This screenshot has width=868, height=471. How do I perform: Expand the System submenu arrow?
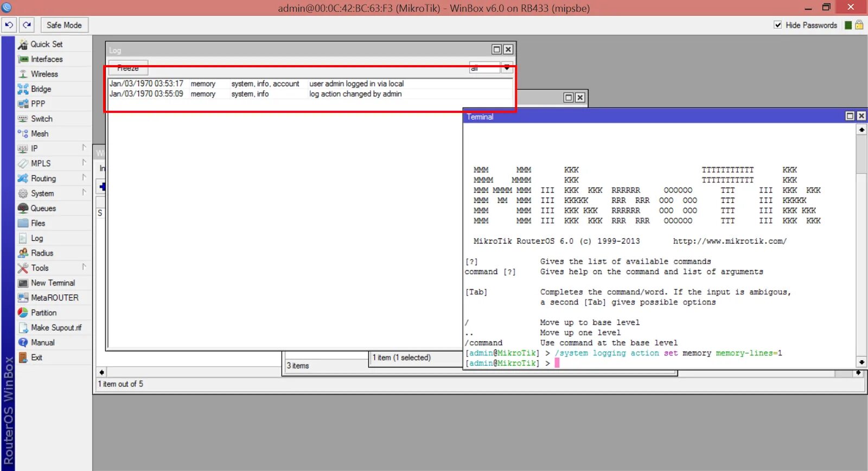(x=84, y=192)
